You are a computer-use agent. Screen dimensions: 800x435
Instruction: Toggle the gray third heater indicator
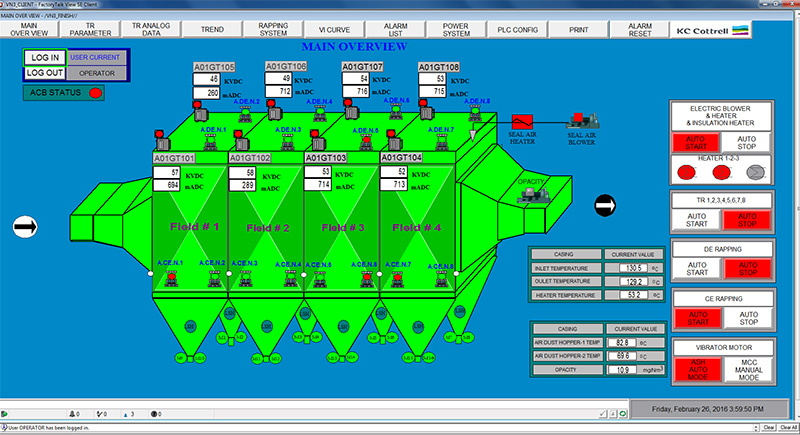[x=755, y=172]
